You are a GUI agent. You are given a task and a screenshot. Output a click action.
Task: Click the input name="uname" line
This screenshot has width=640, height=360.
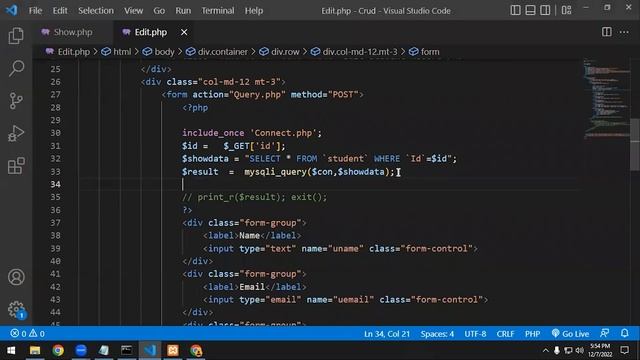(x=340, y=248)
